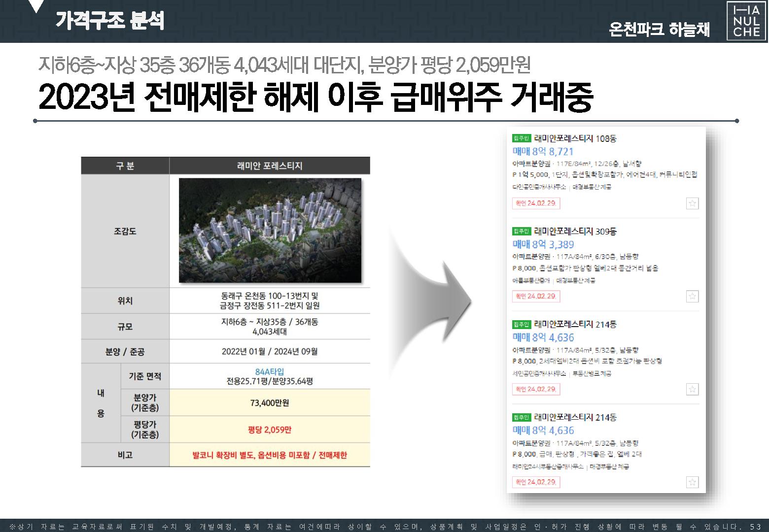Star the 214동 listing from 세인공인중개사사무소

pos(692,389)
